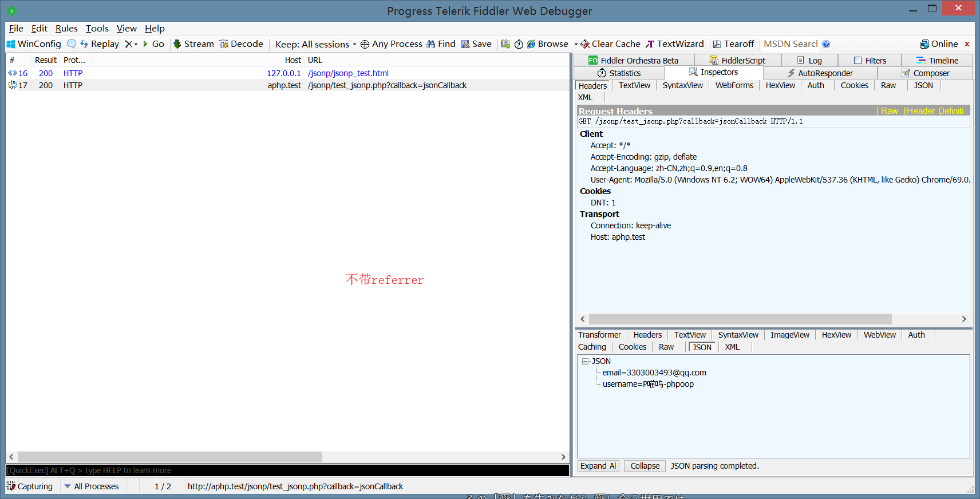Viewport: 980px width, 499px height.
Task: Clear Cache via toolbar icon
Action: [x=610, y=44]
